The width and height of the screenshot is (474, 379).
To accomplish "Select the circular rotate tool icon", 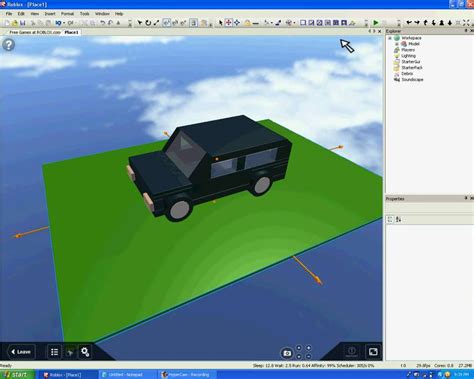I will point(148,23).
